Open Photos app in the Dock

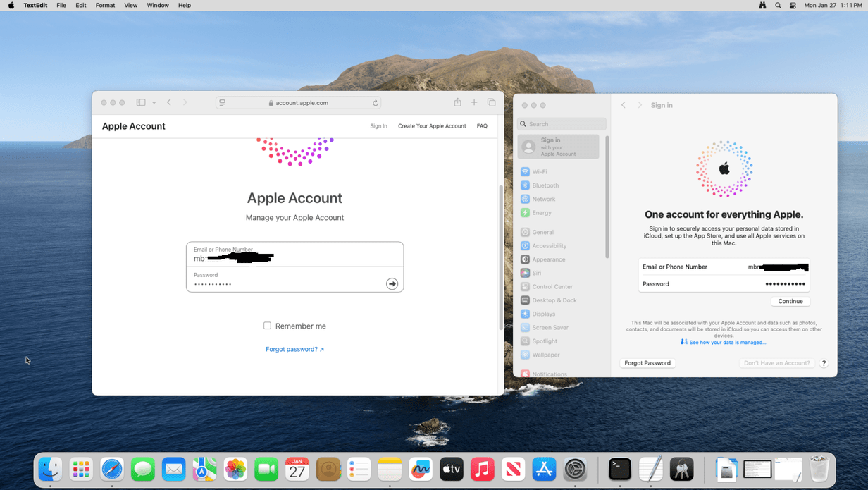(235, 469)
